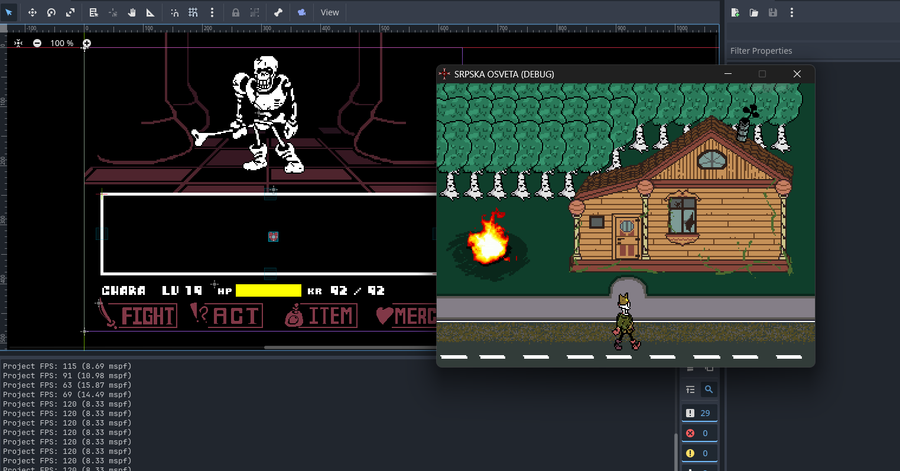Image resolution: width=900 pixels, height=471 pixels.
Task: Click the lock selected node icon
Action: [x=235, y=12]
